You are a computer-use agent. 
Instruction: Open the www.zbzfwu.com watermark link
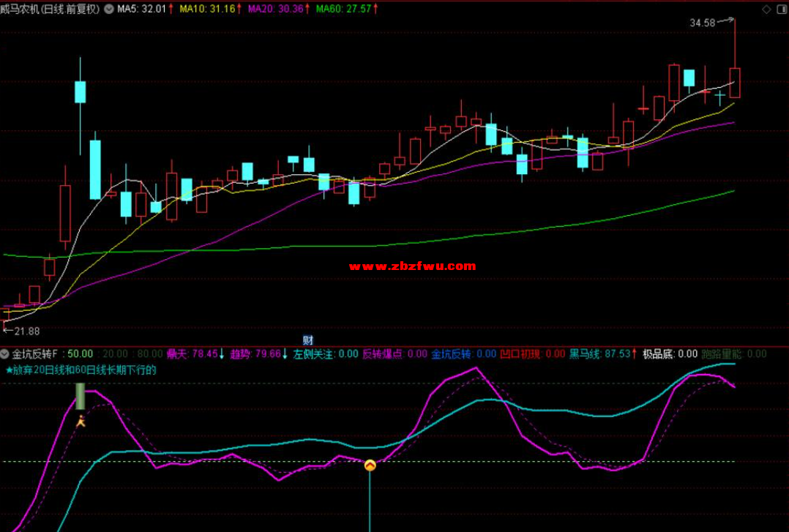(x=413, y=266)
